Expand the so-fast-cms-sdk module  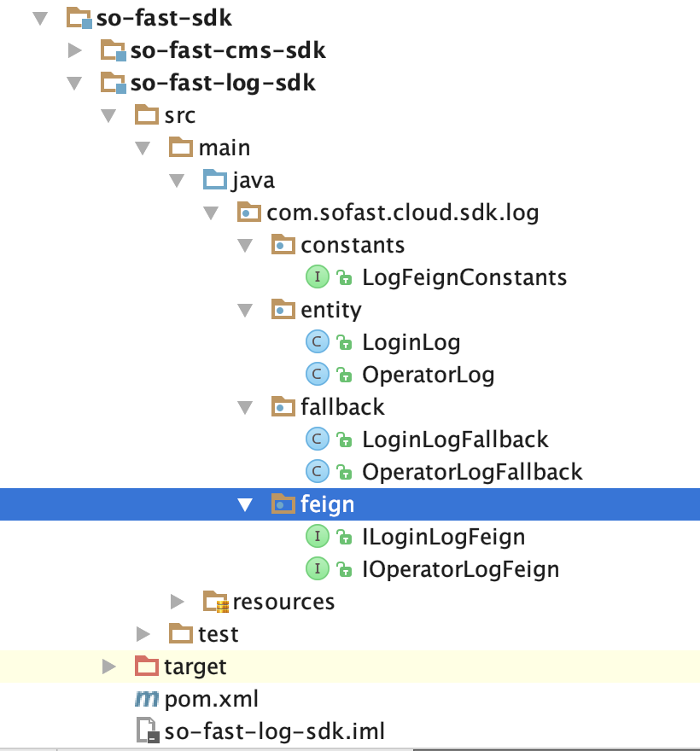tap(75, 50)
